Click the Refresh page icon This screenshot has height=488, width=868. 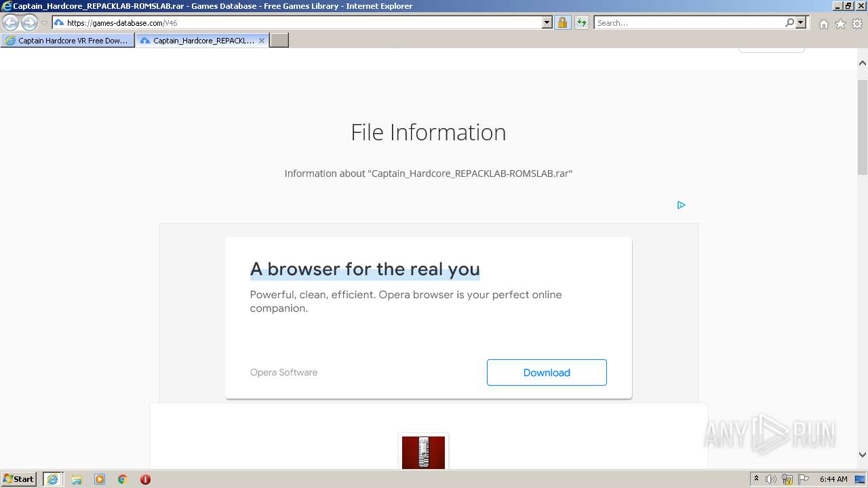(581, 23)
